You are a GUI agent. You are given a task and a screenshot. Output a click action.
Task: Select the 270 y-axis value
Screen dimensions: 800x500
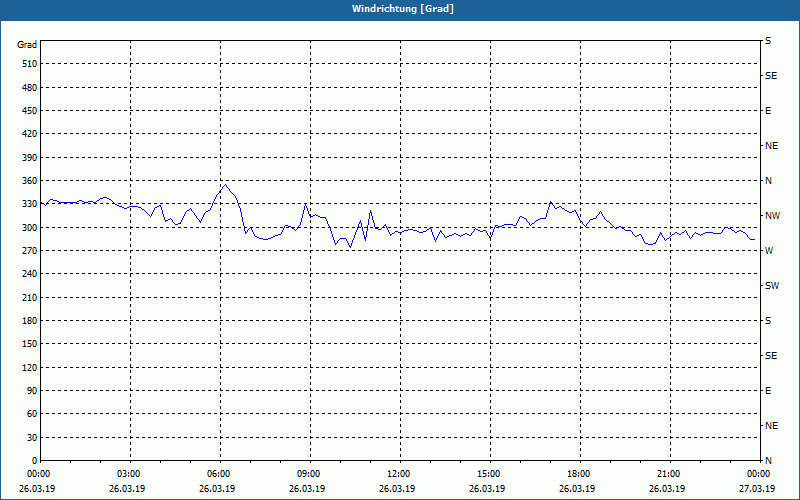pyautogui.click(x=30, y=251)
